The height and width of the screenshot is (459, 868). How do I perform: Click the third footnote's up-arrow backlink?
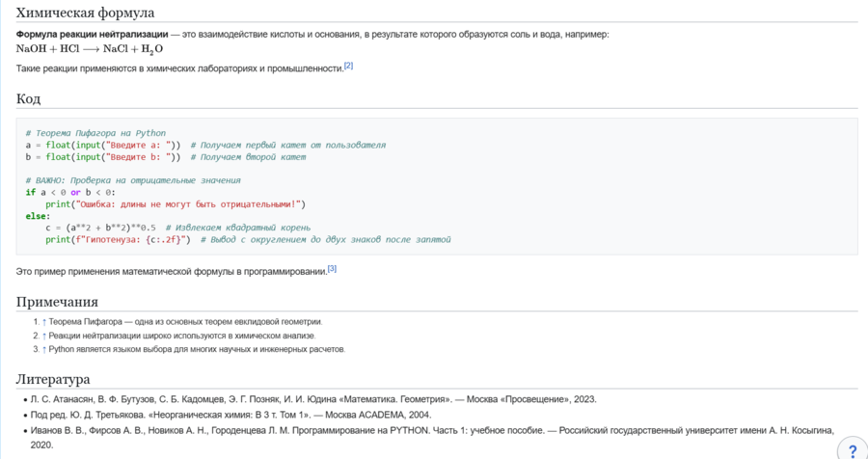[x=44, y=349]
